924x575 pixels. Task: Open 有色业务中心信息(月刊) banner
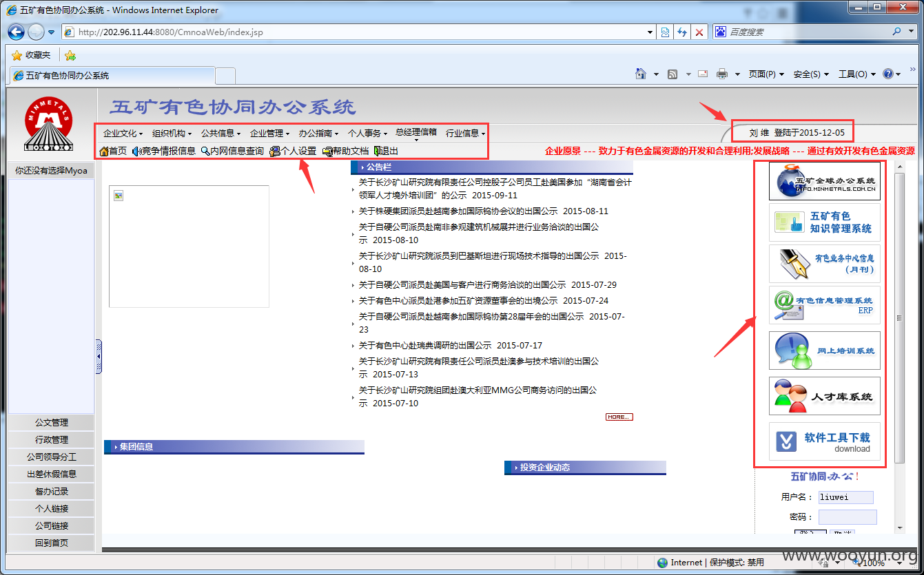click(x=825, y=264)
